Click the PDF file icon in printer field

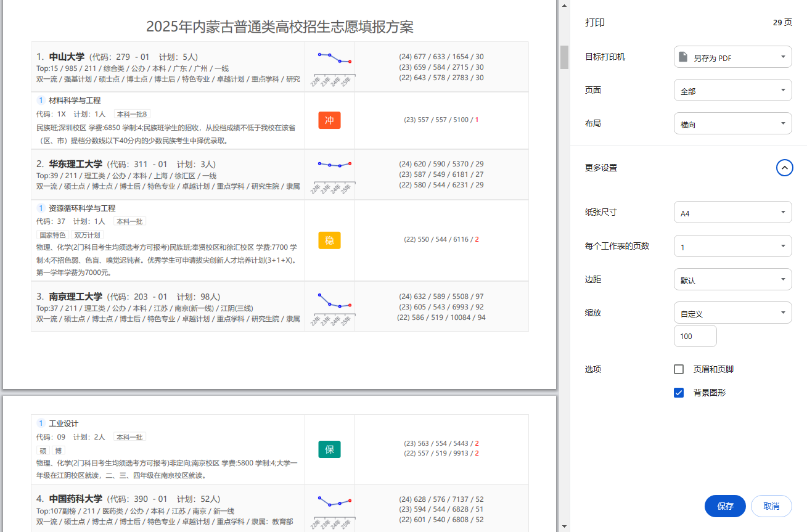(683, 57)
